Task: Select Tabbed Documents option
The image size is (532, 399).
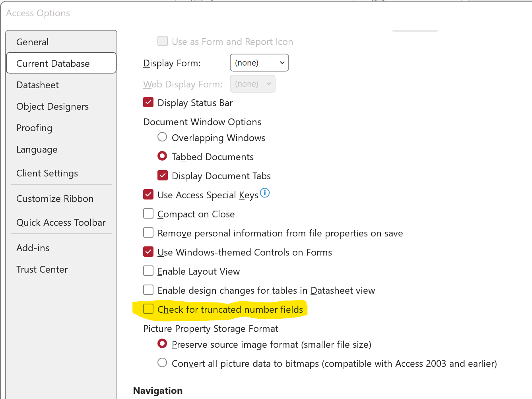Action: [162, 156]
